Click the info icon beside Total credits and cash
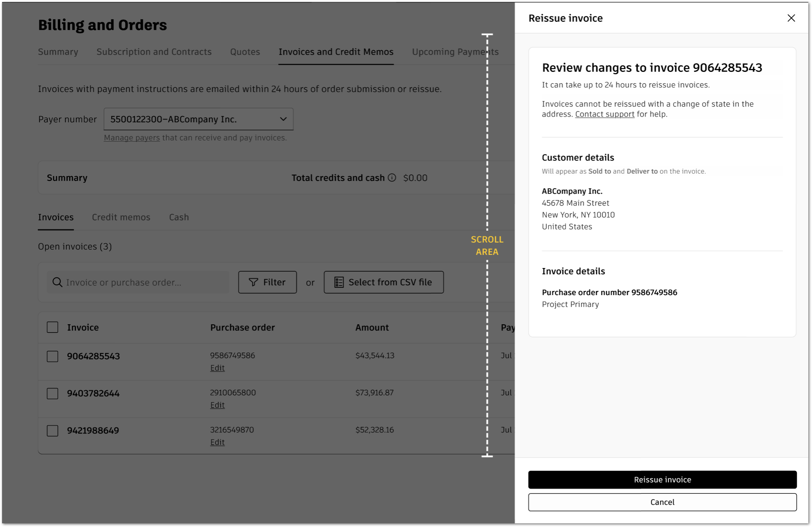812x527 pixels. tap(392, 178)
